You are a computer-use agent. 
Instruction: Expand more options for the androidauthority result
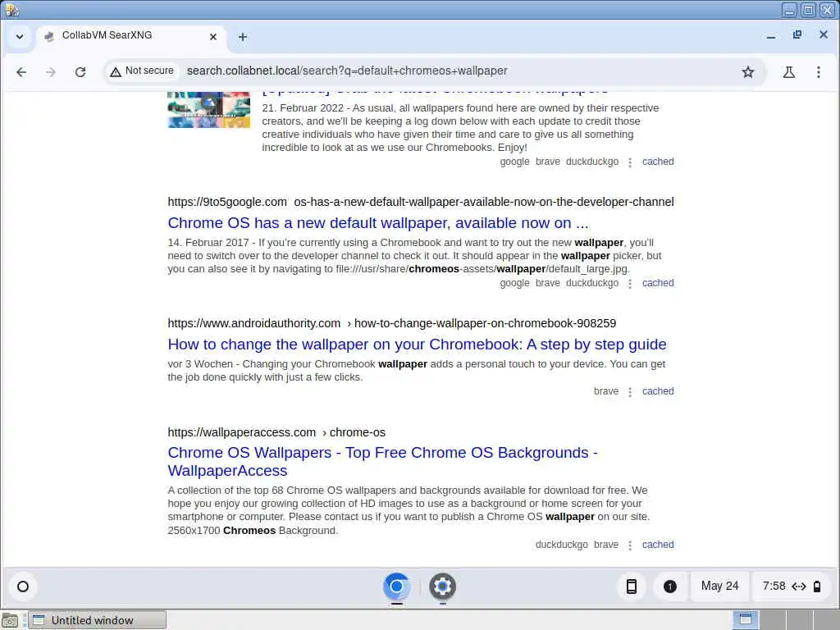click(630, 391)
